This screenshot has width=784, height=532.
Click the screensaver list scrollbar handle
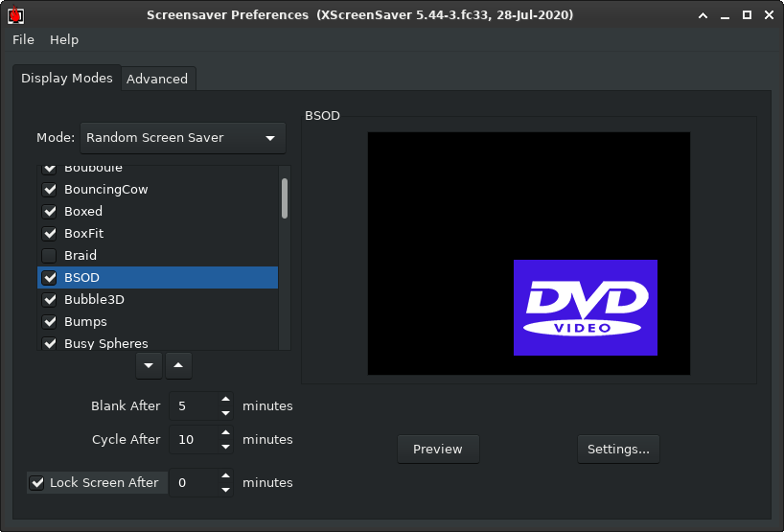pos(285,198)
